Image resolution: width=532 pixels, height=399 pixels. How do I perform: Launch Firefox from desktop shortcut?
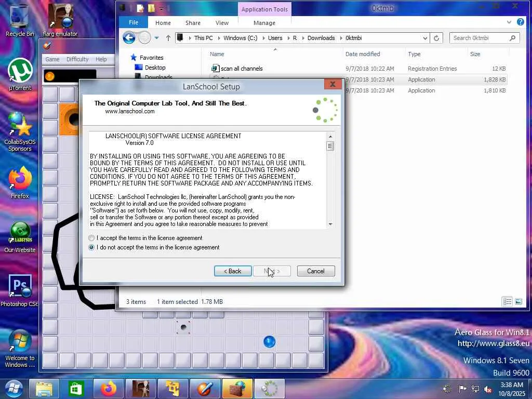pyautogui.click(x=20, y=182)
